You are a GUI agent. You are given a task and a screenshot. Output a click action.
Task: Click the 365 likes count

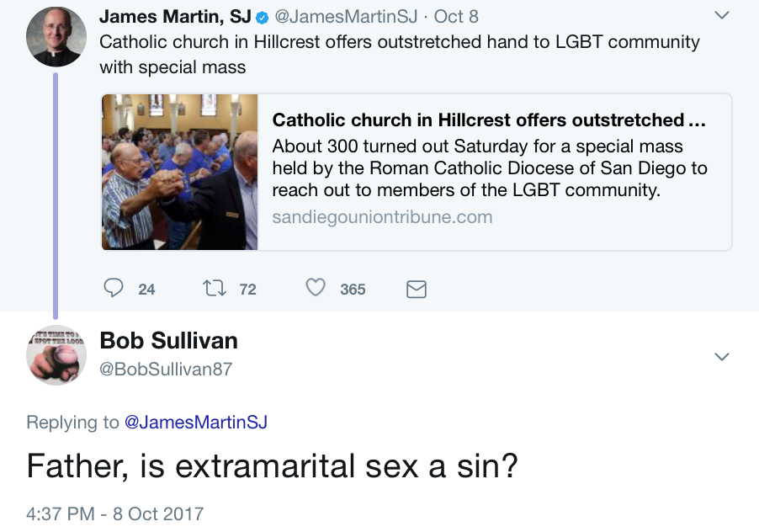[x=353, y=289]
